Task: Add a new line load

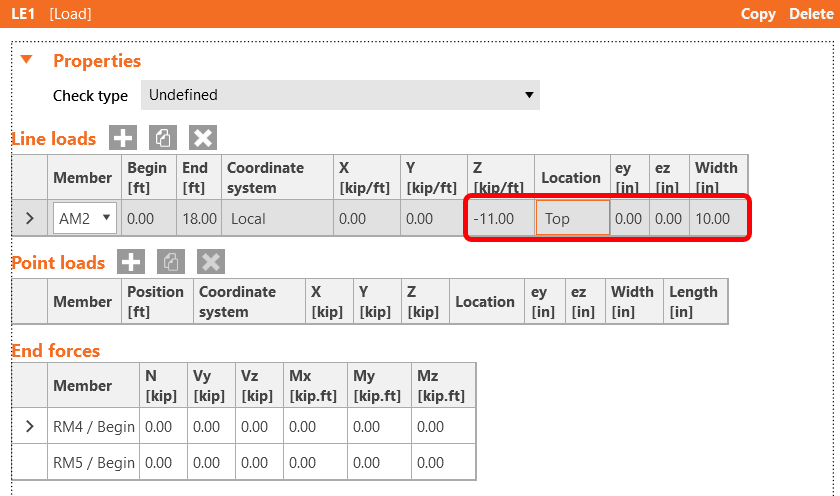Action: [x=122, y=138]
